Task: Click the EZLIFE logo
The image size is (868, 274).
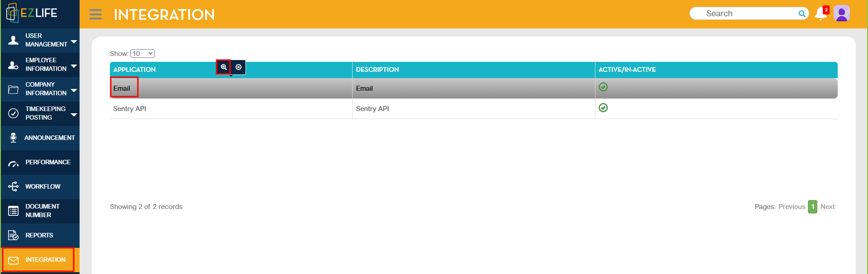Action: coord(32,13)
